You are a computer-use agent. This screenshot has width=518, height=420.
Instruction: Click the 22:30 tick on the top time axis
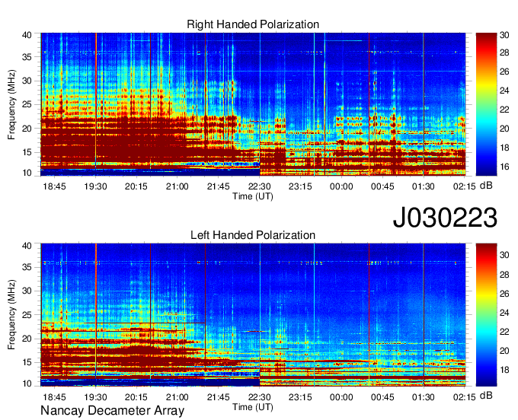[x=259, y=186]
